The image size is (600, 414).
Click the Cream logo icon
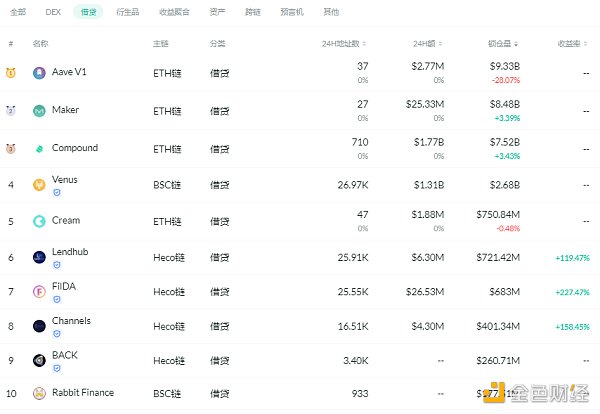click(39, 221)
